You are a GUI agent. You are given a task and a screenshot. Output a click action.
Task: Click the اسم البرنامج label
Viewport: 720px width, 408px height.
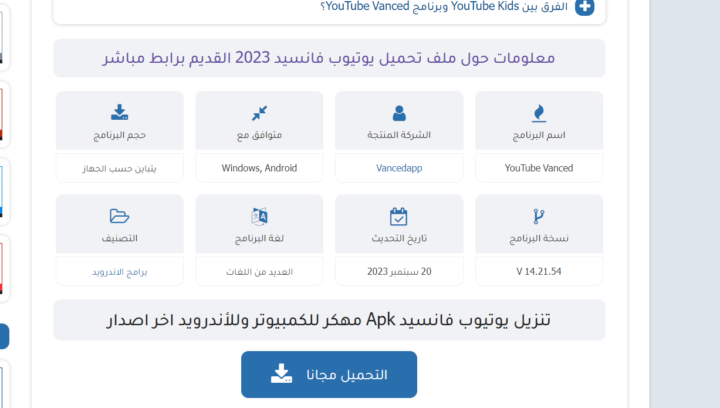click(x=539, y=135)
